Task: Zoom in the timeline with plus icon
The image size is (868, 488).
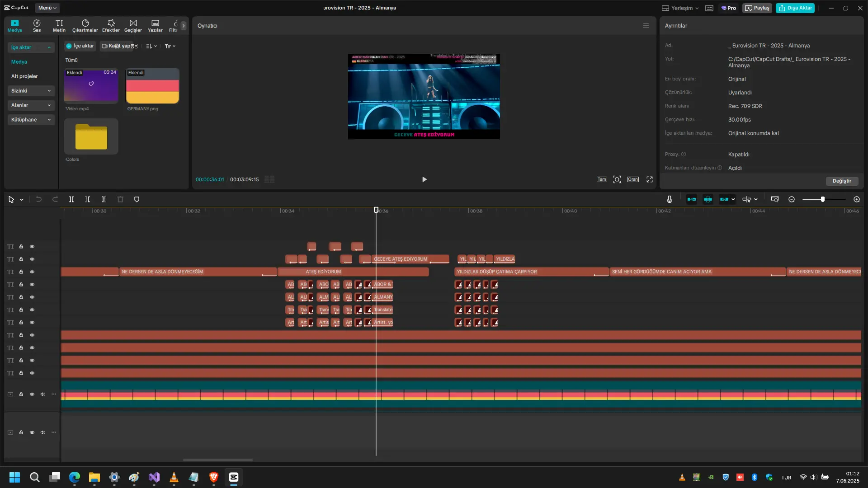Action: [x=857, y=199]
